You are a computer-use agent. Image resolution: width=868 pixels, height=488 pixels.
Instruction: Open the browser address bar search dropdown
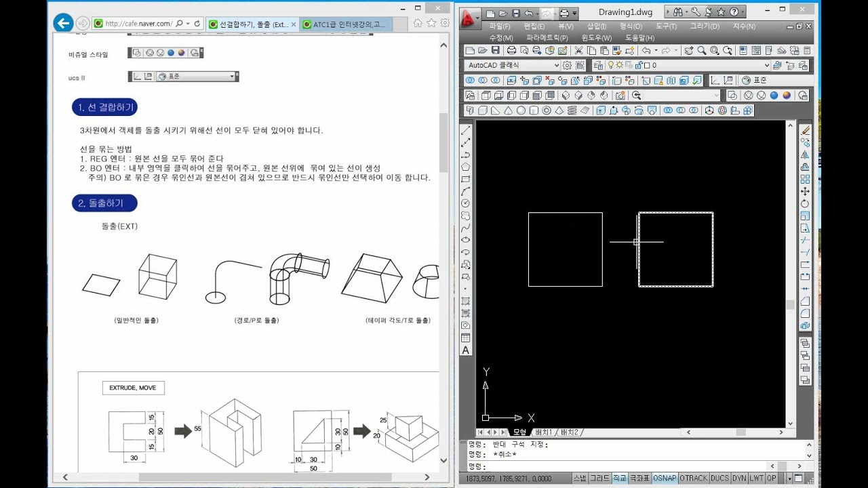(x=188, y=23)
